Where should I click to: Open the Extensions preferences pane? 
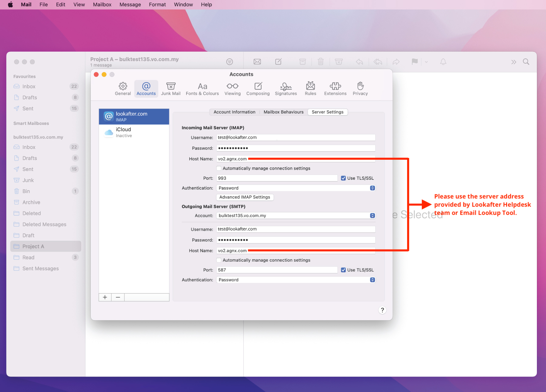(x=335, y=89)
